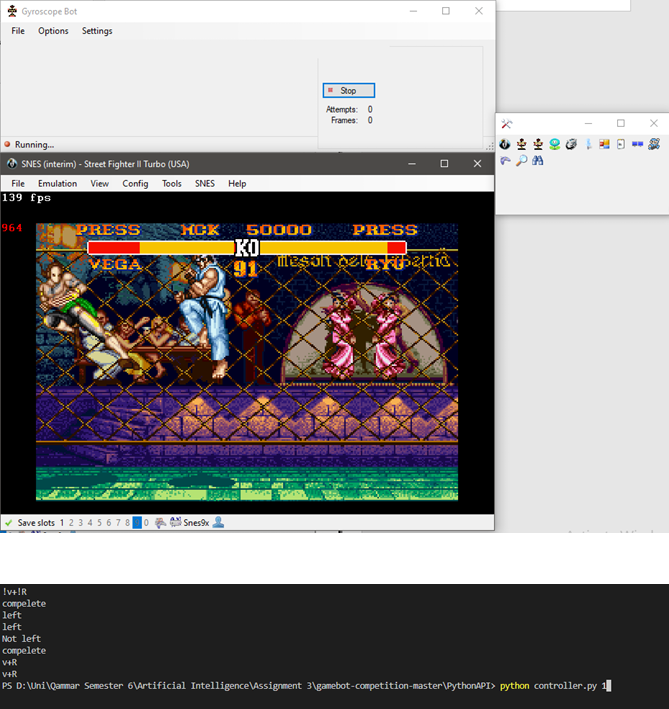Open the Tools menu in SNES window
Screen dimensions: 669x709
(x=172, y=184)
